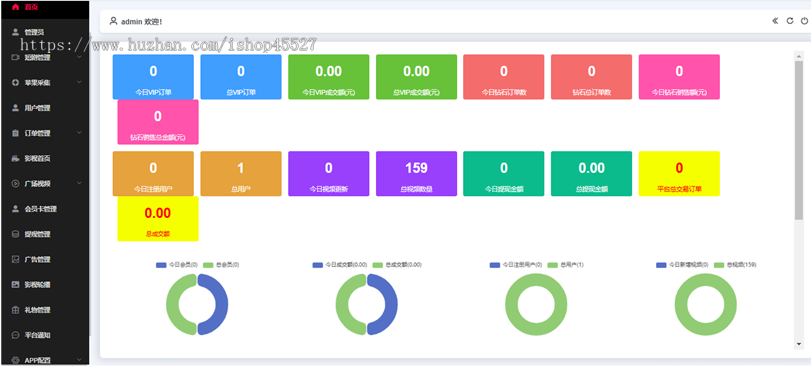Click the 今日钻石订单数 red card
Screen dimensions: 811x366
[504, 77]
